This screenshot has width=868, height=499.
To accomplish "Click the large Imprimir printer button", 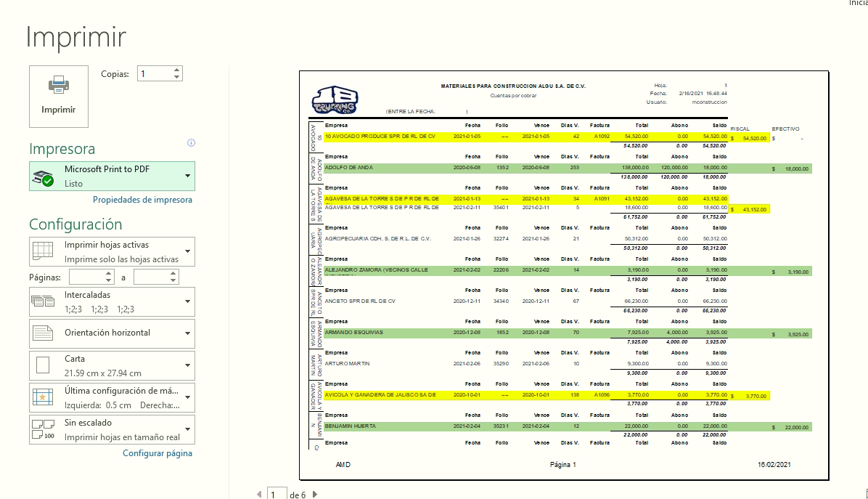I will point(59,97).
